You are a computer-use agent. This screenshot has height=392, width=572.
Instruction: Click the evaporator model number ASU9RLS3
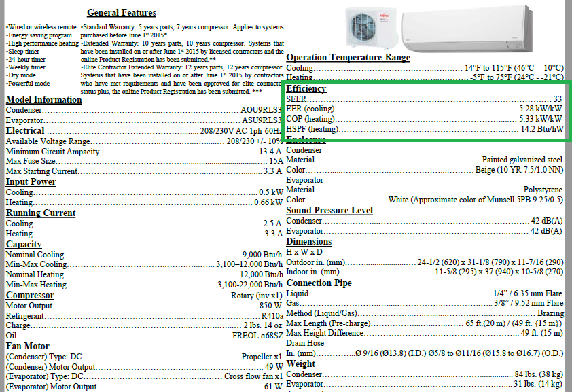[262, 120]
